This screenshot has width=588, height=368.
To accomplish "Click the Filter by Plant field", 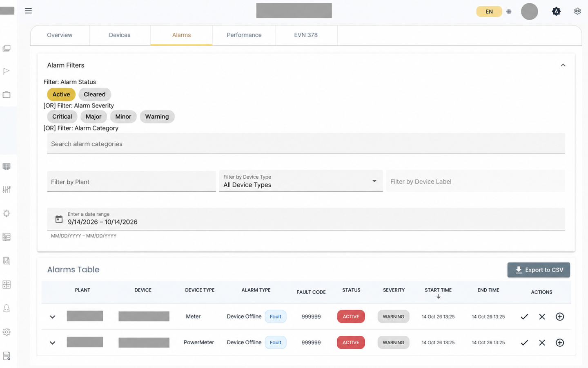I will pyautogui.click(x=131, y=182).
